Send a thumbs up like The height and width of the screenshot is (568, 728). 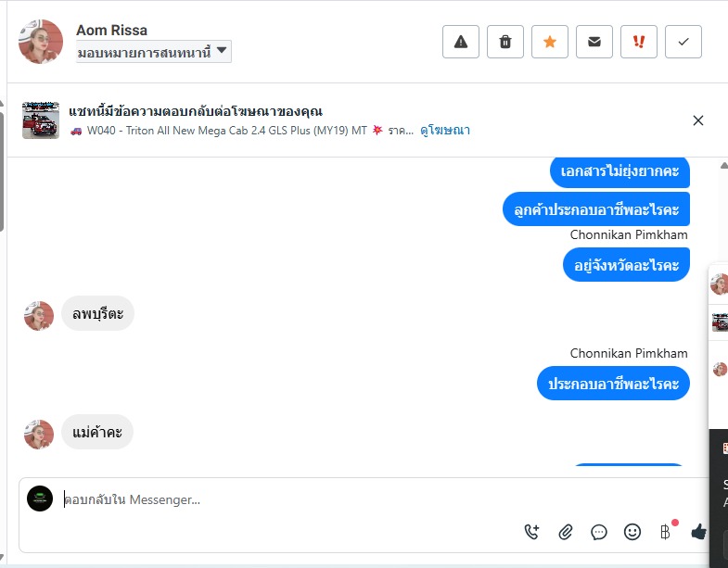click(x=698, y=532)
